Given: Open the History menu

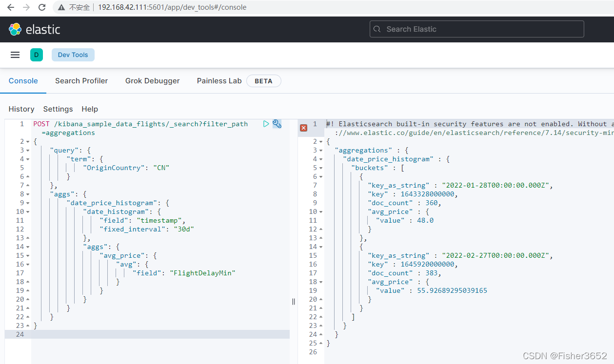Looking at the screenshot, I should tap(21, 109).
